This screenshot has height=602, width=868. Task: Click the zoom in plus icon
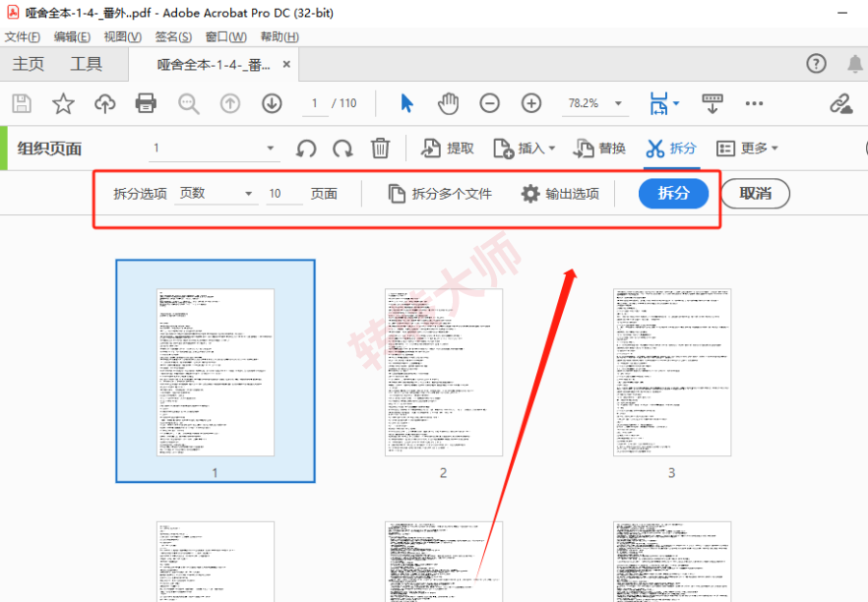coord(531,103)
